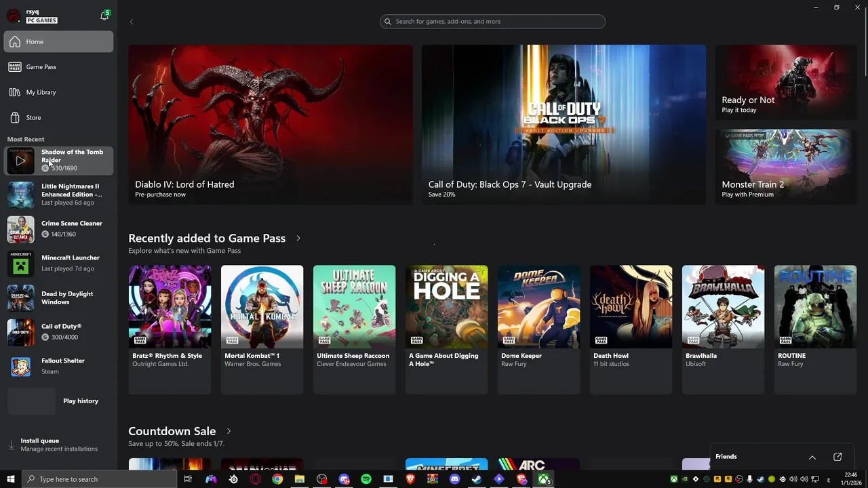Open Steam from taskbar
Viewport: 868px width, 488px height.
point(477,479)
